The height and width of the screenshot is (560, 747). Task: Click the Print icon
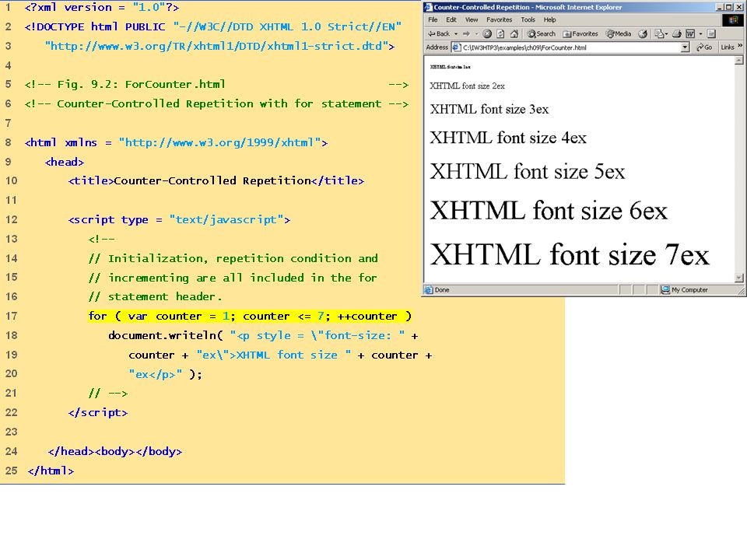point(676,33)
